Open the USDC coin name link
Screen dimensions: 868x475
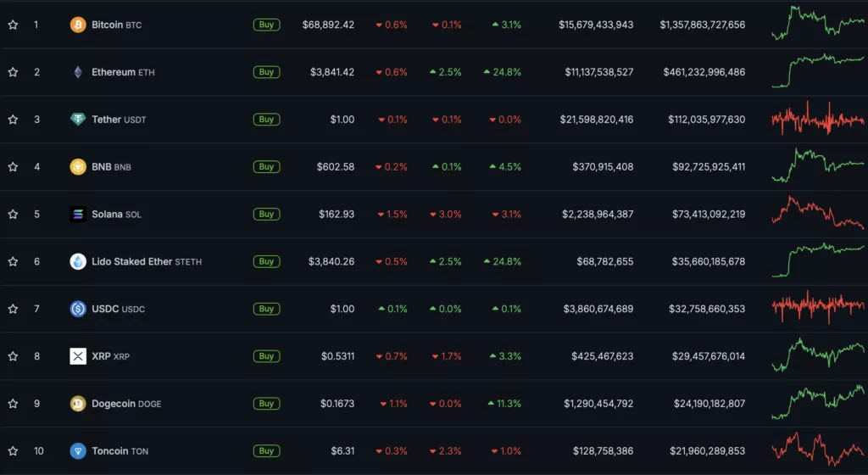point(118,309)
